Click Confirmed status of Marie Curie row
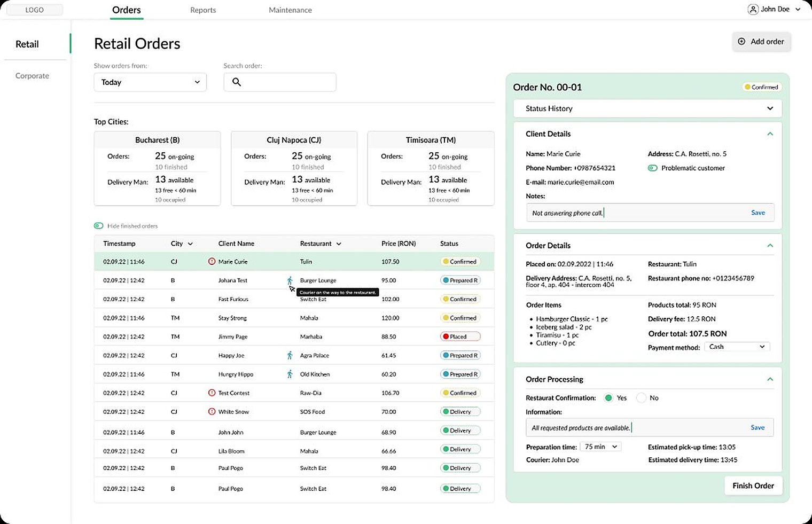812x524 pixels. tap(460, 262)
